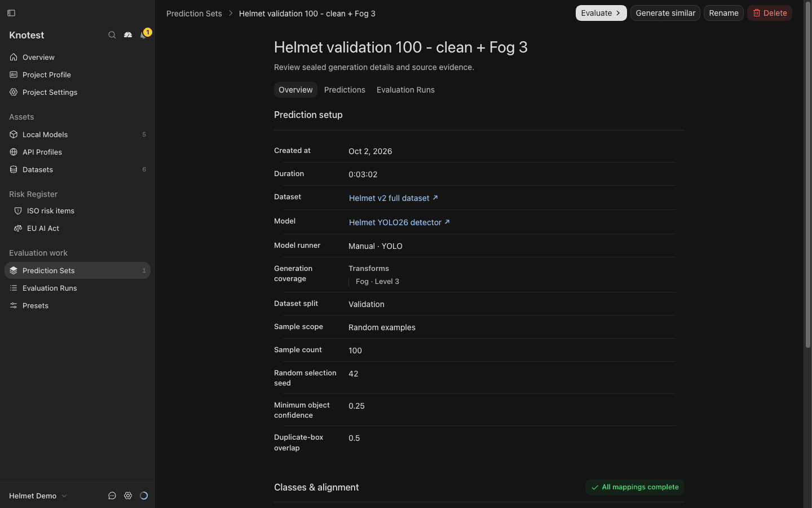Screen dimensions: 812x508
Task: Click the Oct 2, 2026 created date
Action: [370, 151]
